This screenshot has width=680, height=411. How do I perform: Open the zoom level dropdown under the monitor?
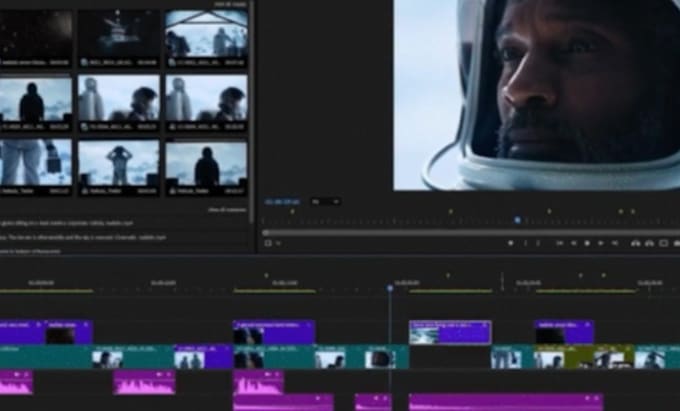[326, 202]
